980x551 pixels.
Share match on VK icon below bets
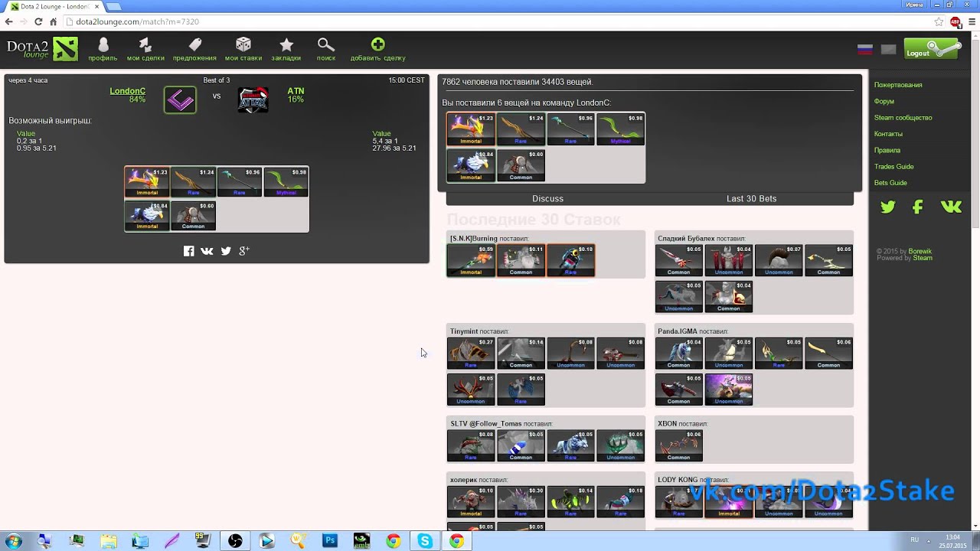click(x=207, y=251)
